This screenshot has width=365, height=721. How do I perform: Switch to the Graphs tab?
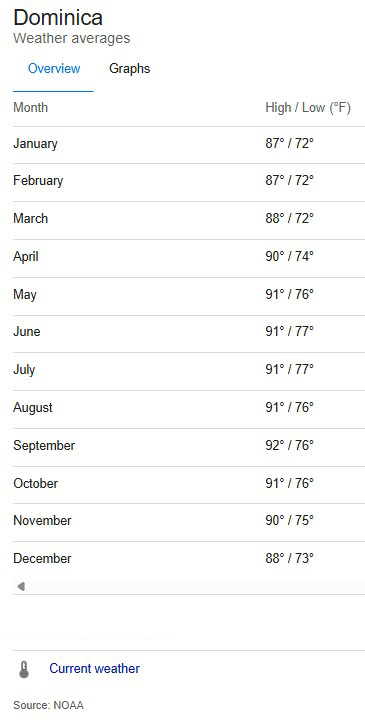point(130,69)
